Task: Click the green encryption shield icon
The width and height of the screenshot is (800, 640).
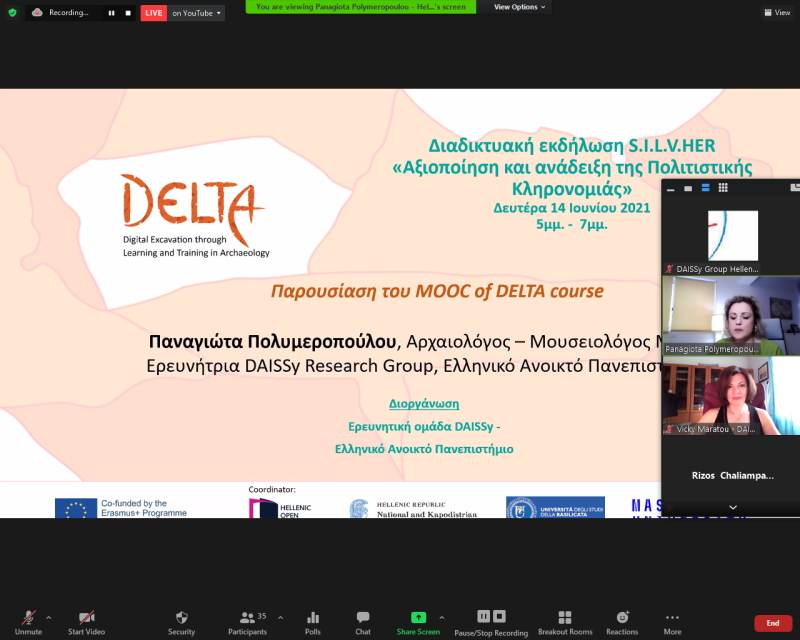Action: click(x=13, y=13)
